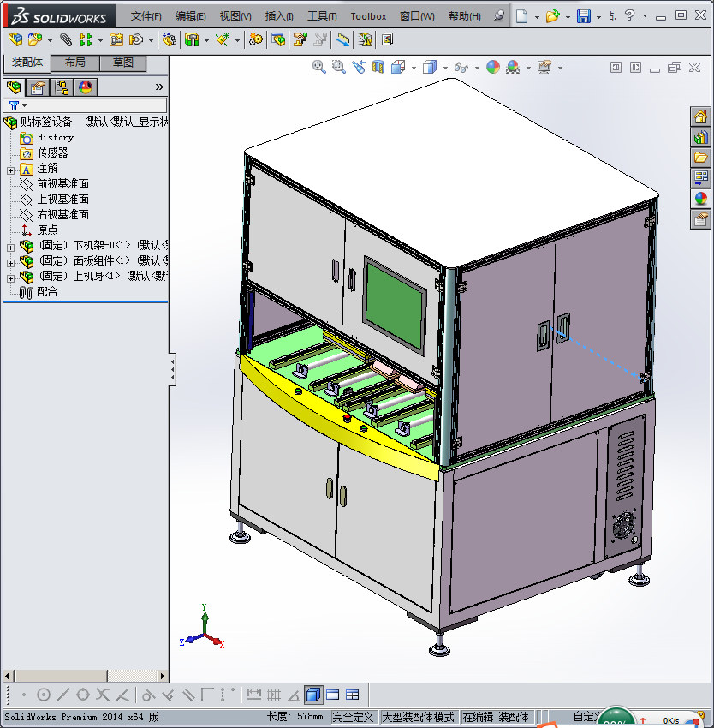Open SolidWorks Resources home in task pane
Image resolution: width=714 pixels, height=728 pixels.
(x=700, y=116)
